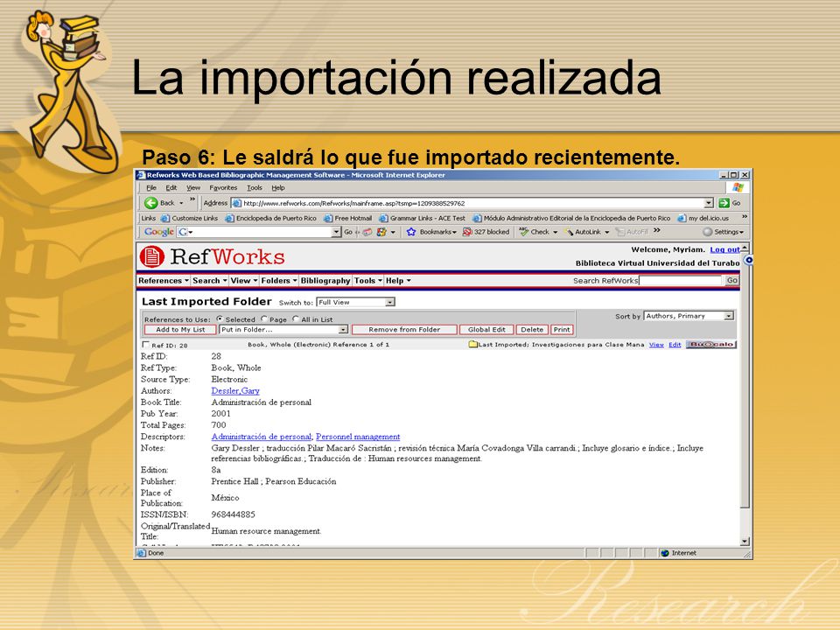
Task: Expand the Check dropdown arrow
Action: (555, 233)
